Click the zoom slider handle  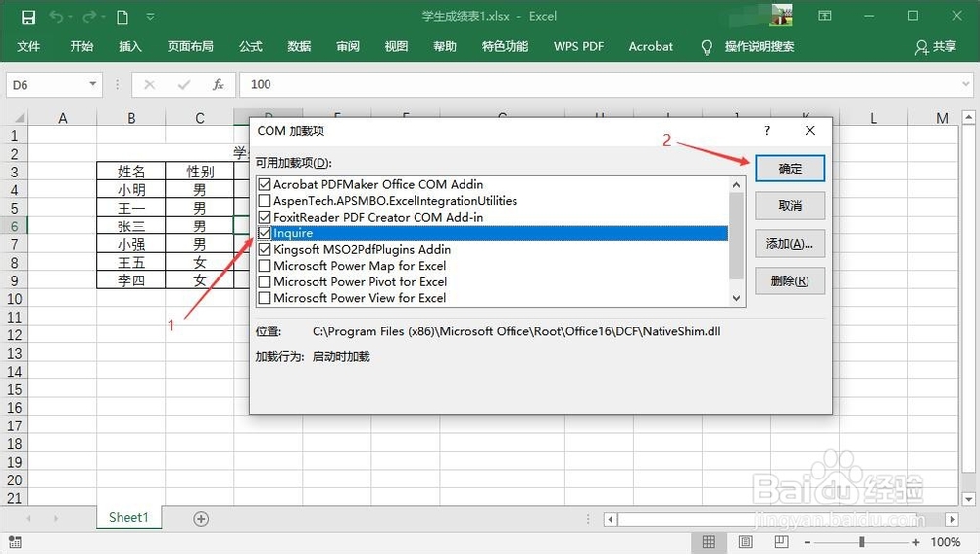[x=861, y=542]
